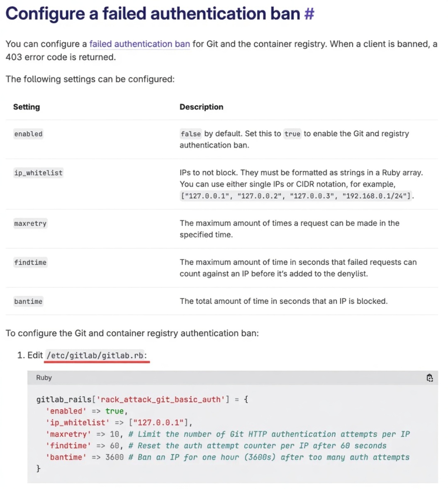Click the example IP array code snippet

[x=296, y=196]
